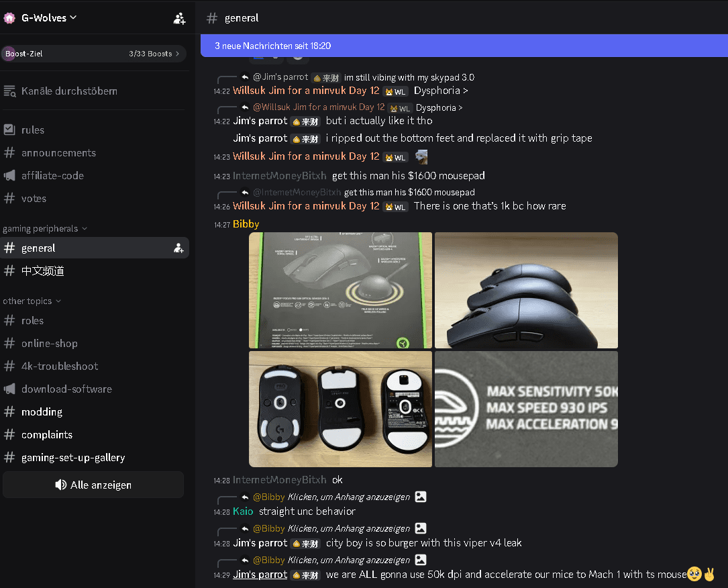Viewport: 728px width, 588px height.
Task: Click the text 'get this man his $1600 mousepad' at 14:23
Action: coord(408,176)
